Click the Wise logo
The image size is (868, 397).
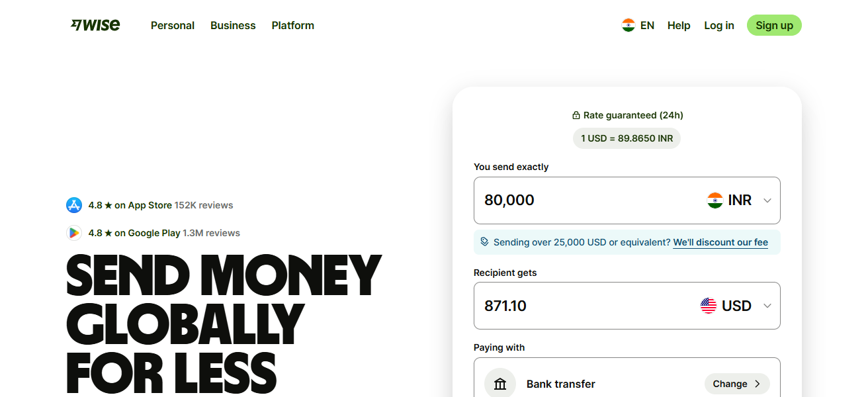[95, 24]
